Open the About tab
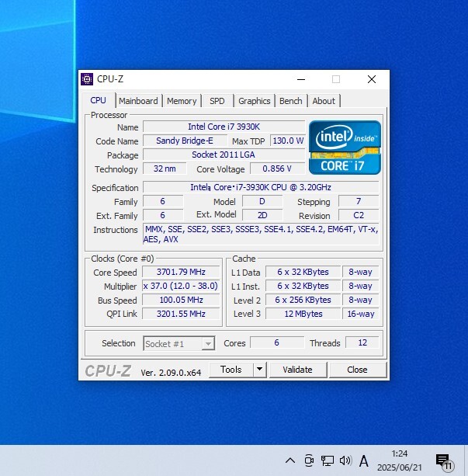 click(x=324, y=101)
